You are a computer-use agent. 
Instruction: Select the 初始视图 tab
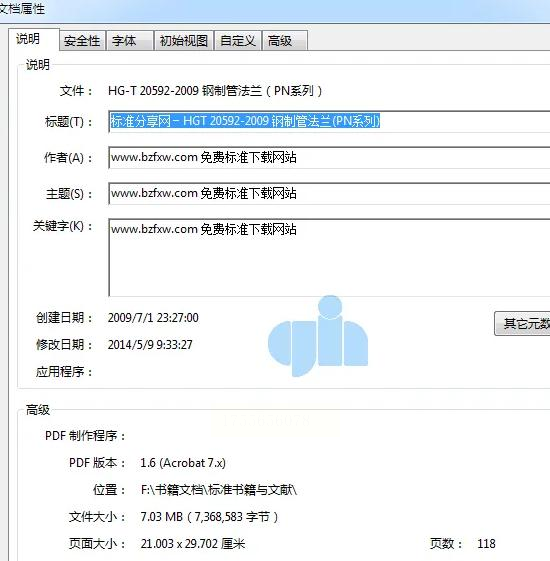pyautogui.click(x=184, y=40)
